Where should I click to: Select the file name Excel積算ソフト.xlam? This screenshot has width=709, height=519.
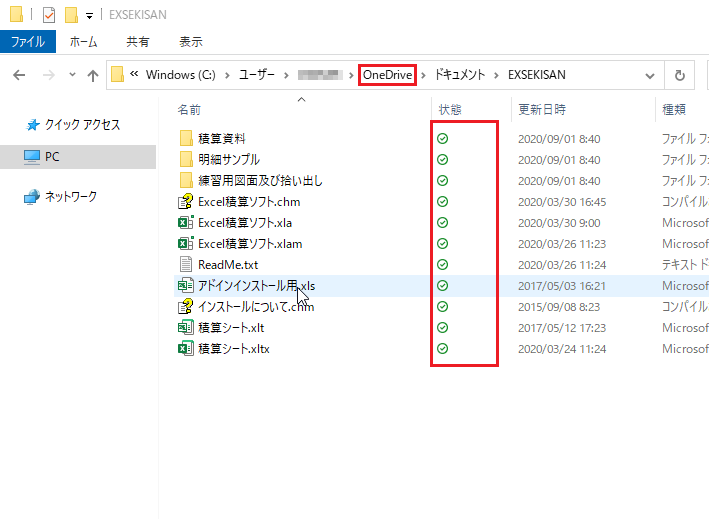coord(250,244)
